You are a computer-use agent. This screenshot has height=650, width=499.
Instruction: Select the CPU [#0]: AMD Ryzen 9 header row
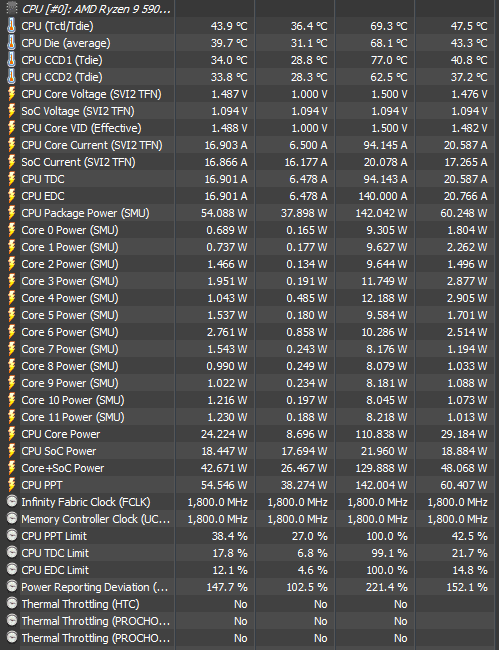click(x=250, y=9)
